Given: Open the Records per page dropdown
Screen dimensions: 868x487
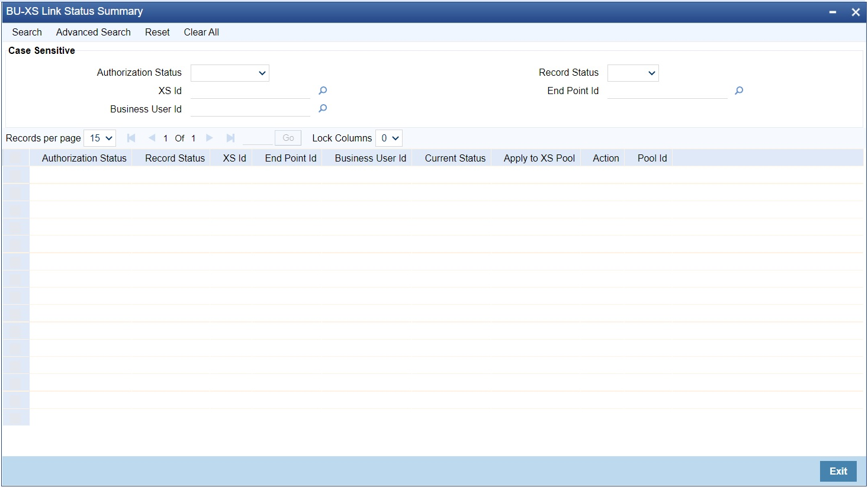Looking at the screenshot, I should [100, 138].
